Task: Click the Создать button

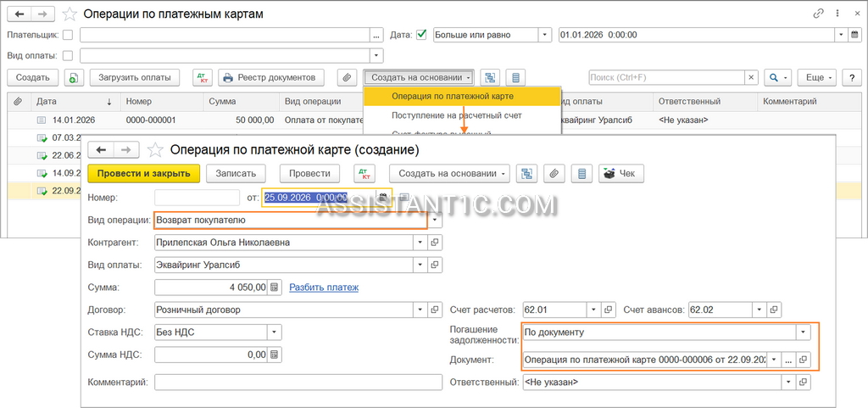Action: [x=33, y=77]
